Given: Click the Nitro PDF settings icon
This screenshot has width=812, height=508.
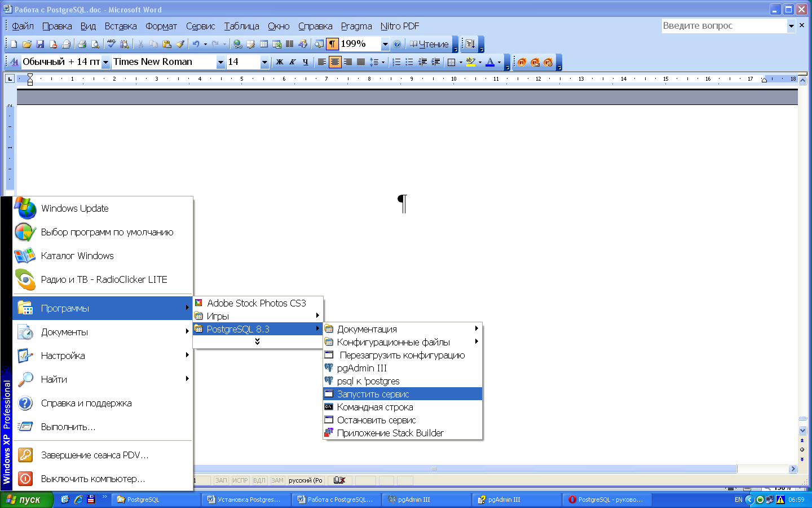Looking at the screenshot, I should [548, 62].
